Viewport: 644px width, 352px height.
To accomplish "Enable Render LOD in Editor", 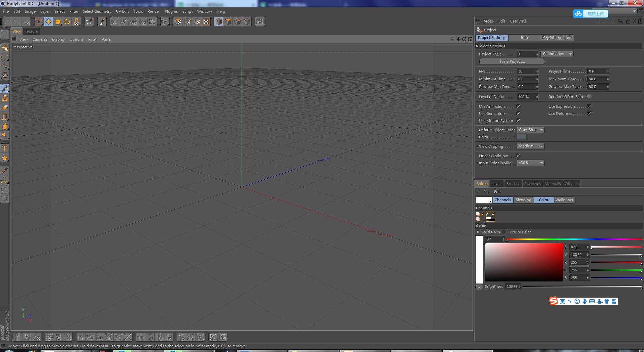I will [x=589, y=96].
